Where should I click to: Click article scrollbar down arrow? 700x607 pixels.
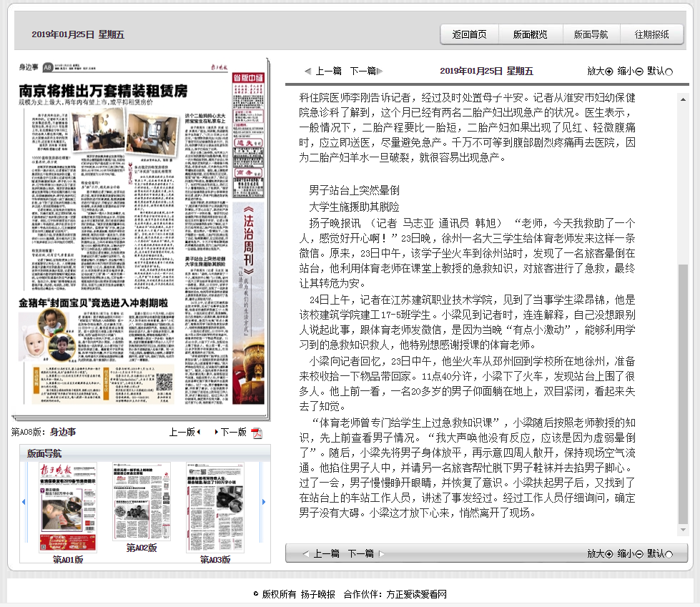click(x=683, y=530)
